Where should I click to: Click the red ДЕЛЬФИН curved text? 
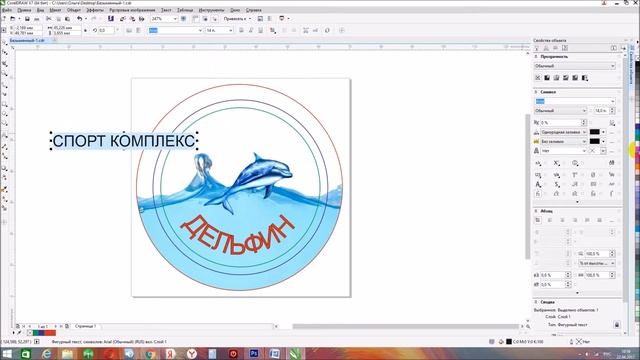(x=238, y=235)
